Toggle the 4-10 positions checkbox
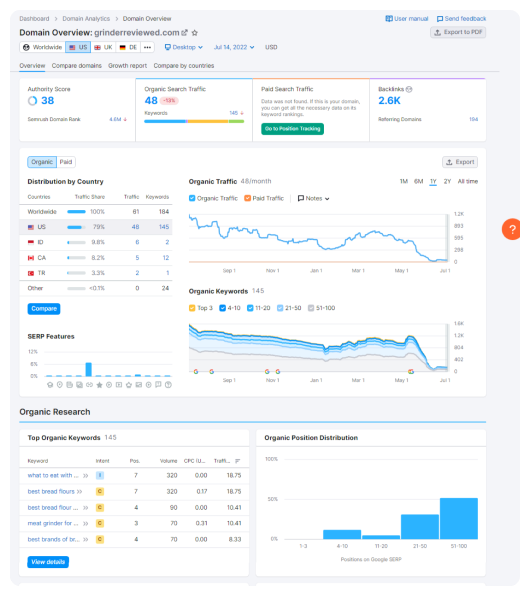Image resolution: width=530 pixels, height=596 pixels. tap(223, 308)
